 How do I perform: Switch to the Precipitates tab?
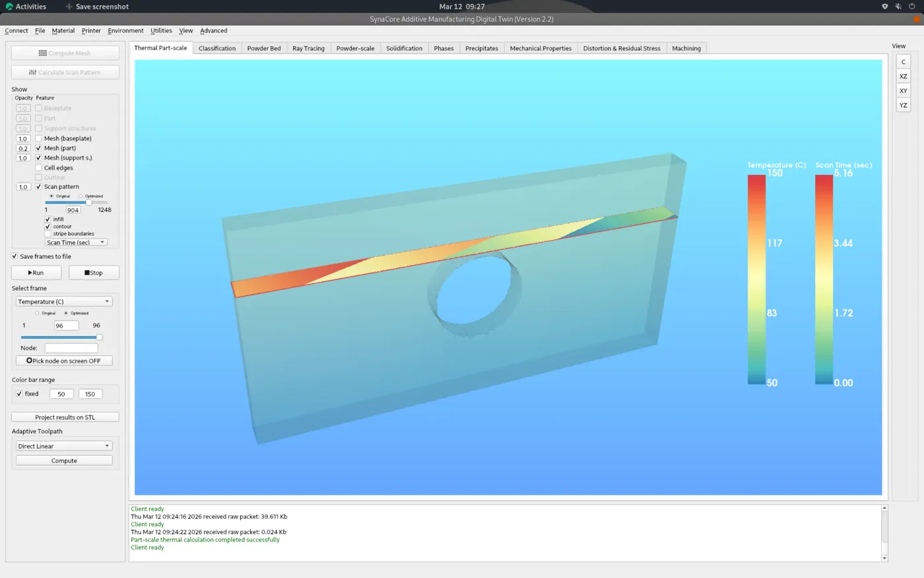482,48
